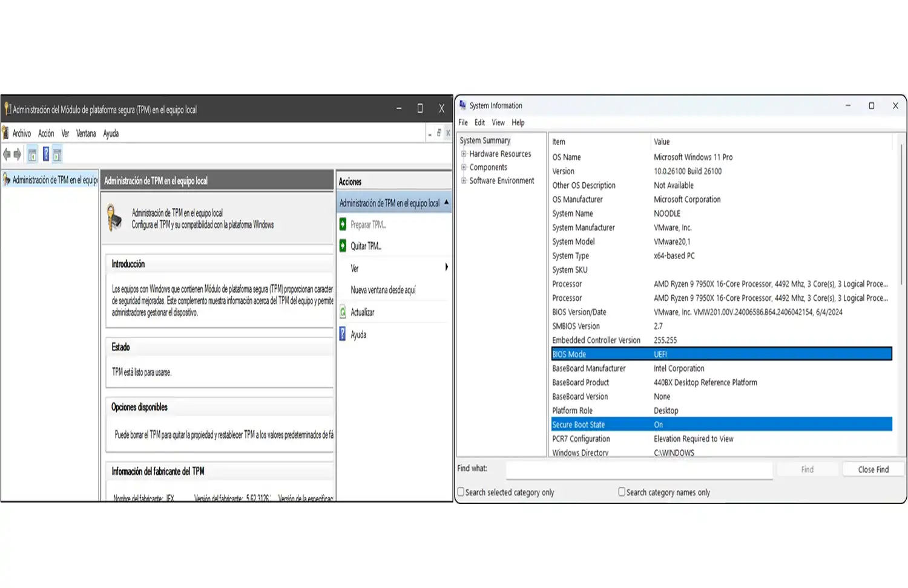Click the 'VMware20,1' System Model value
908x588 pixels.
click(672, 241)
